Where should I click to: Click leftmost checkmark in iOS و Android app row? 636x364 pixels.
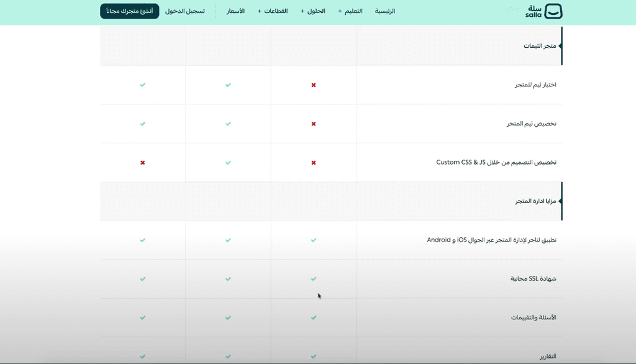142,240
